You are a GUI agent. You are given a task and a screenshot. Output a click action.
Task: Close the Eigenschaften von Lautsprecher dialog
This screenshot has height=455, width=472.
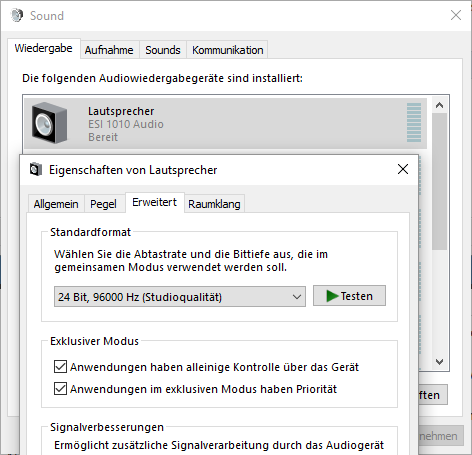click(x=403, y=169)
